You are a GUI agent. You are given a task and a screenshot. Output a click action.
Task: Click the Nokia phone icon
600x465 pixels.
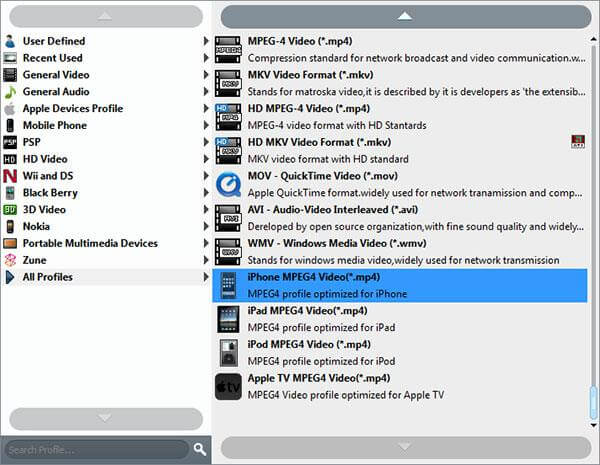pos(10,227)
